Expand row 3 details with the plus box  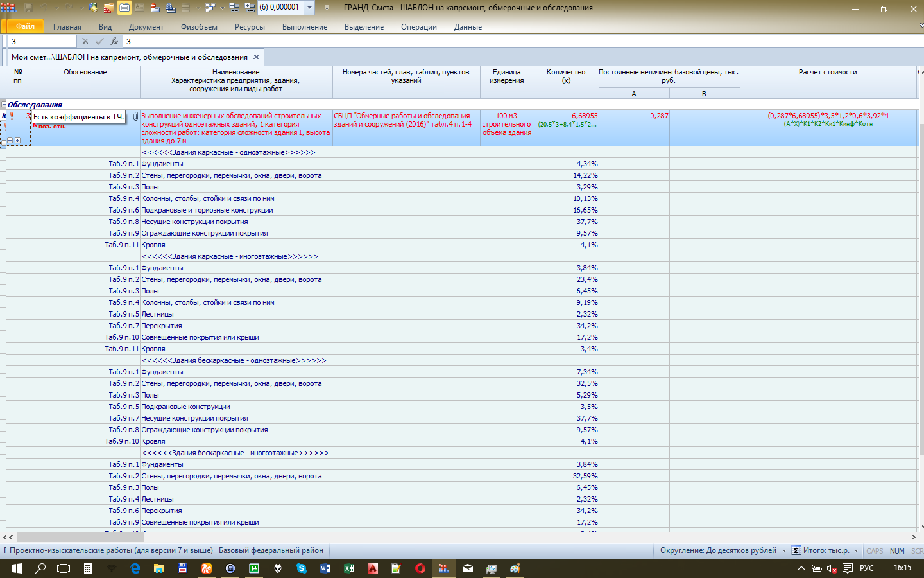[x=17, y=140]
